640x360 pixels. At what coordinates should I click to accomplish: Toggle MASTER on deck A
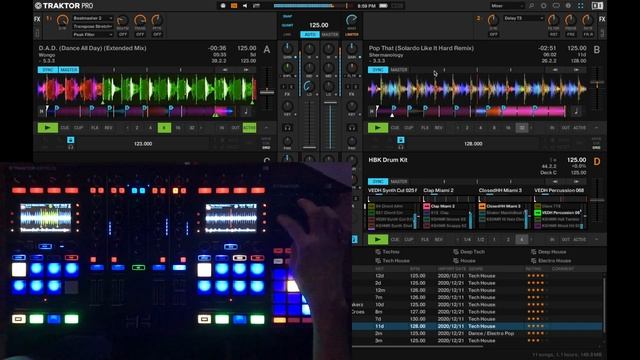tap(69, 70)
